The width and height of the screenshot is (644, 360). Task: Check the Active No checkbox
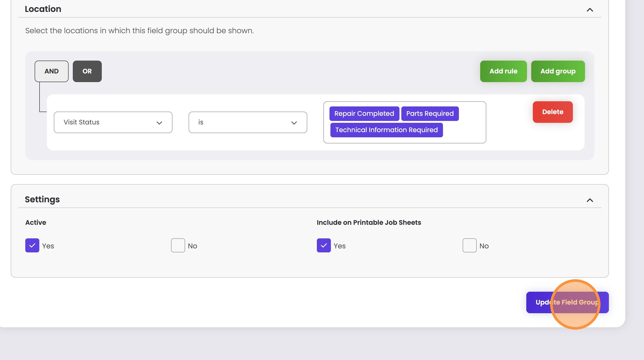point(178,245)
